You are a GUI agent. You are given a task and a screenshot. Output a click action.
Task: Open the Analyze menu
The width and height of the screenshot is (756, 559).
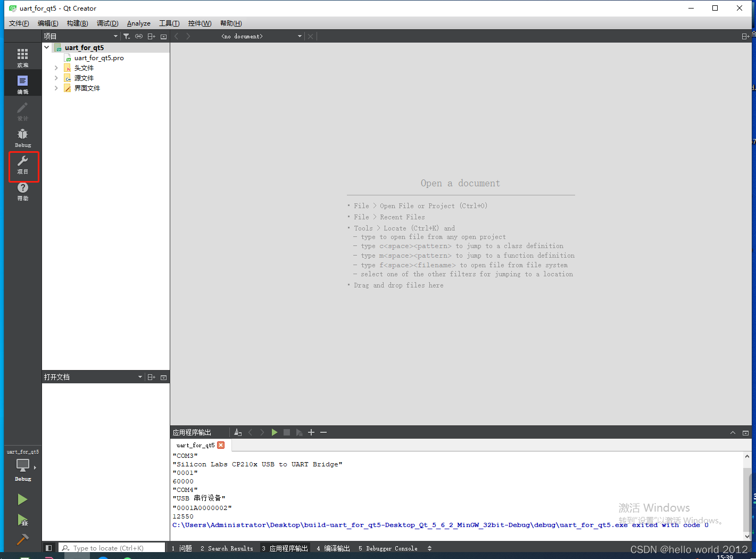click(x=139, y=23)
